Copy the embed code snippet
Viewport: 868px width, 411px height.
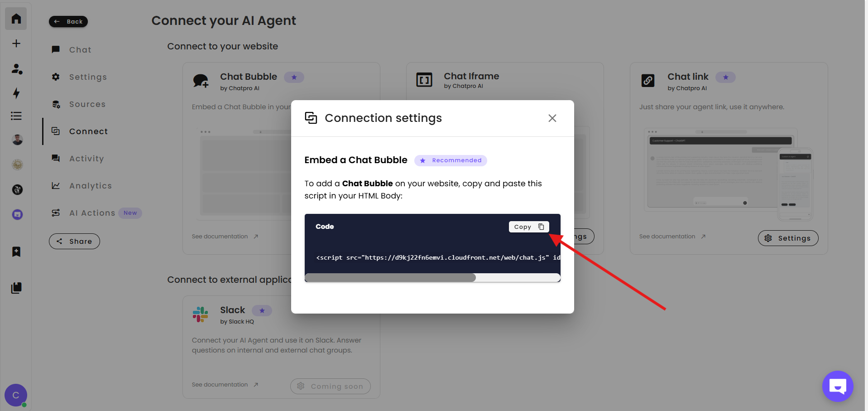[528, 227]
